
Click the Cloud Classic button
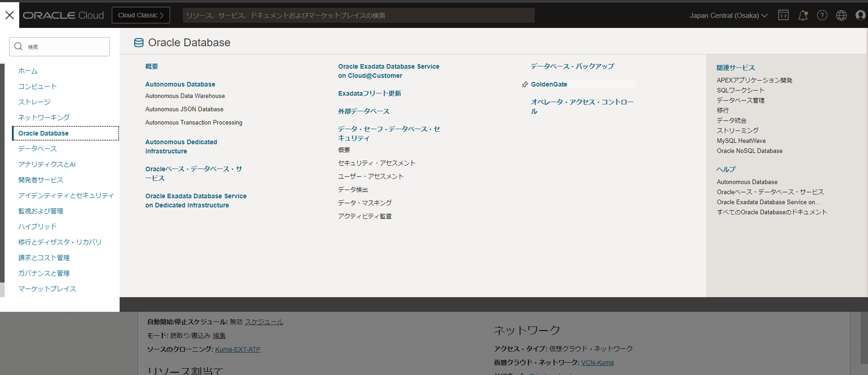tap(141, 15)
